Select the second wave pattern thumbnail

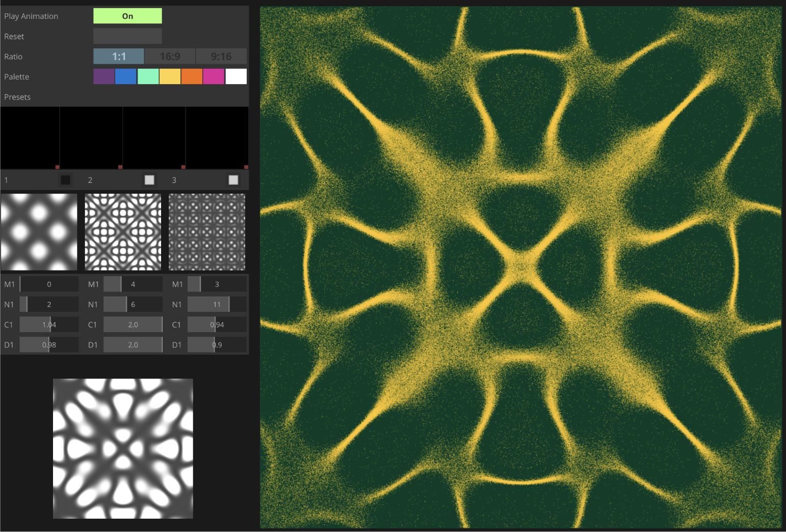(x=122, y=232)
